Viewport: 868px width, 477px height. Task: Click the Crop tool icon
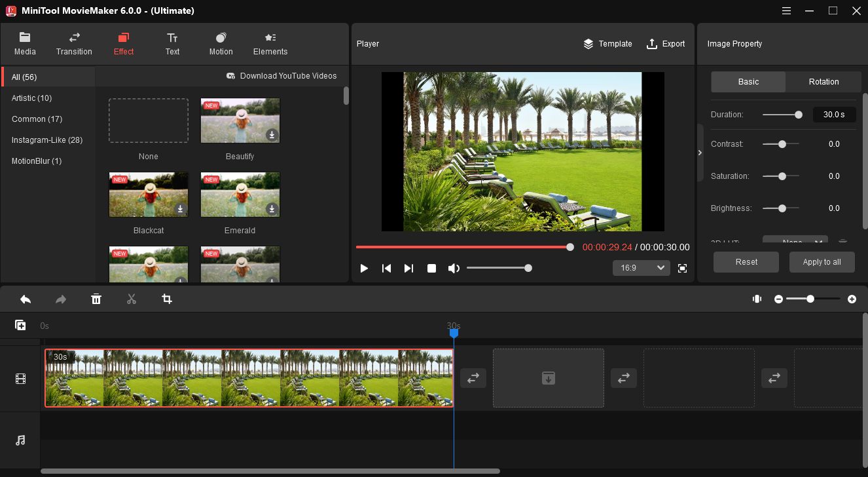point(167,299)
